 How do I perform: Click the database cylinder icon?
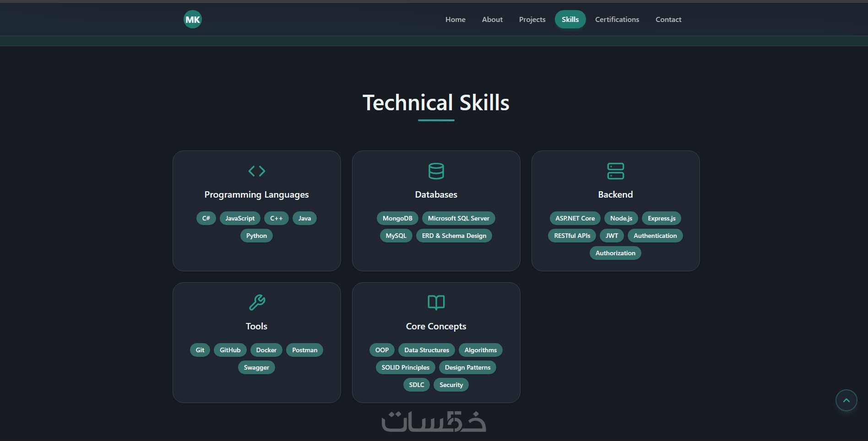[x=436, y=171]
